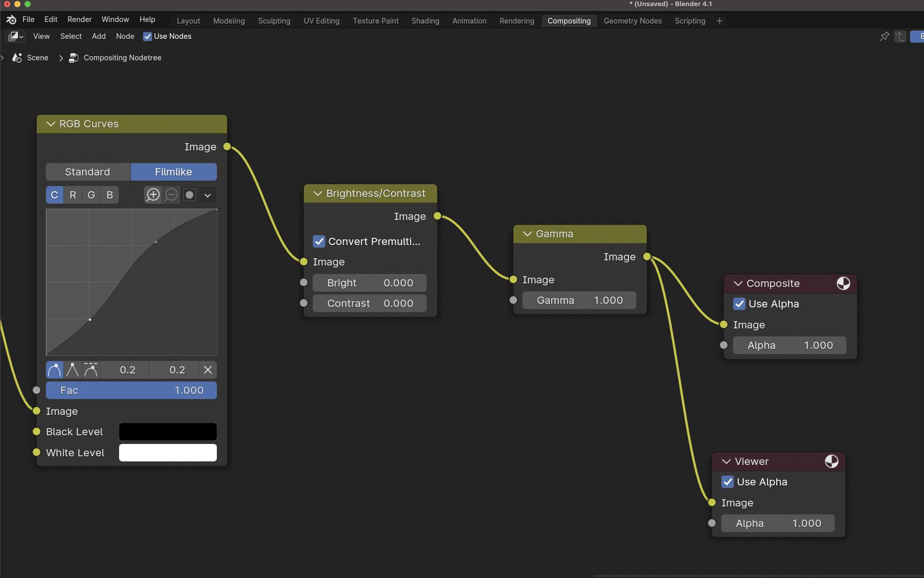Click the Composite node preview sphere icon
The width and height of the screenshot is (924, 578).
pyautogui.click(x=843, y=283)
